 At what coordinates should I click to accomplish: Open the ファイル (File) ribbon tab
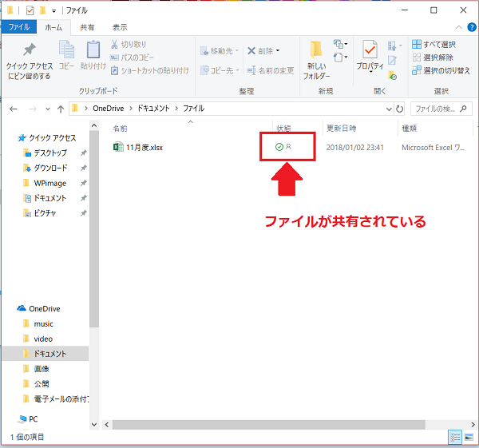point(19,27)
